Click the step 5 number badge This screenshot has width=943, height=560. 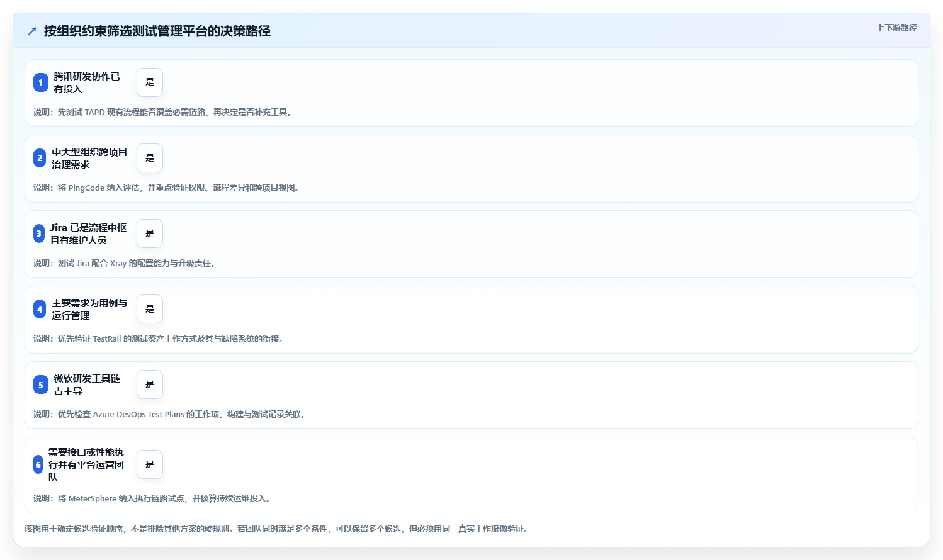(x=41, y=384)
